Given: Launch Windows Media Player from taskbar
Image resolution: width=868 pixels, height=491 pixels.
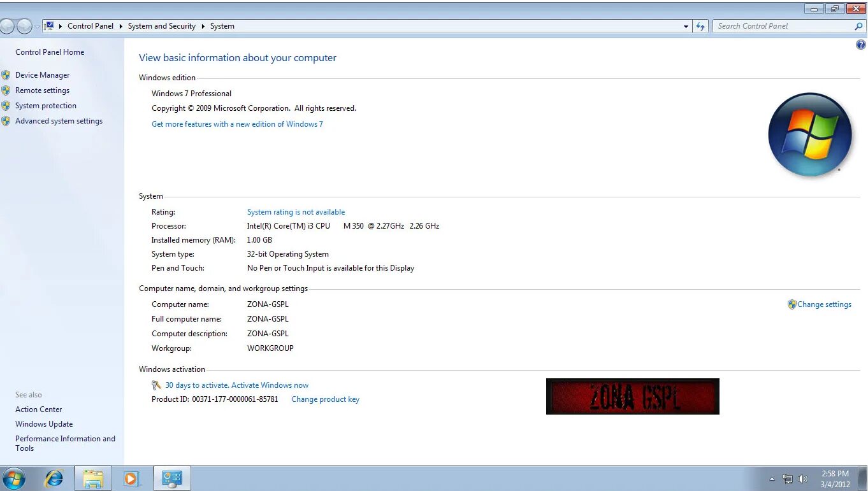Looking at the screenshot, I should (132, 478).
